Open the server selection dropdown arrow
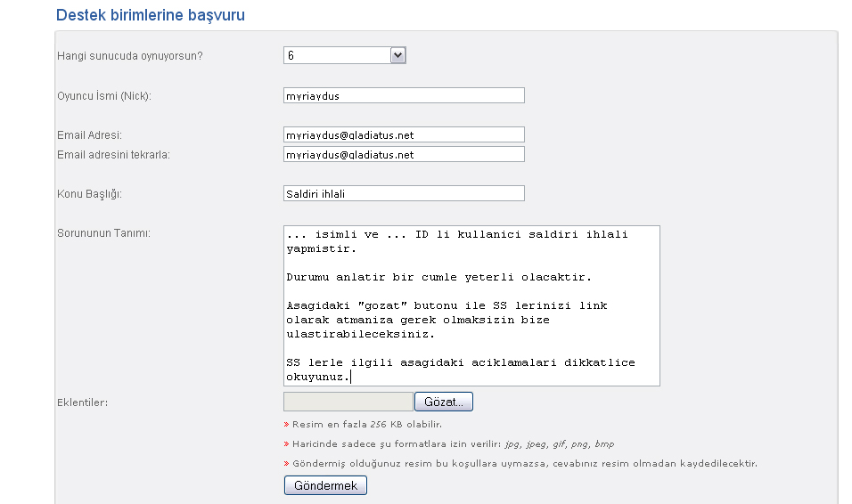The image size is (852, 504). coord(397,55)
